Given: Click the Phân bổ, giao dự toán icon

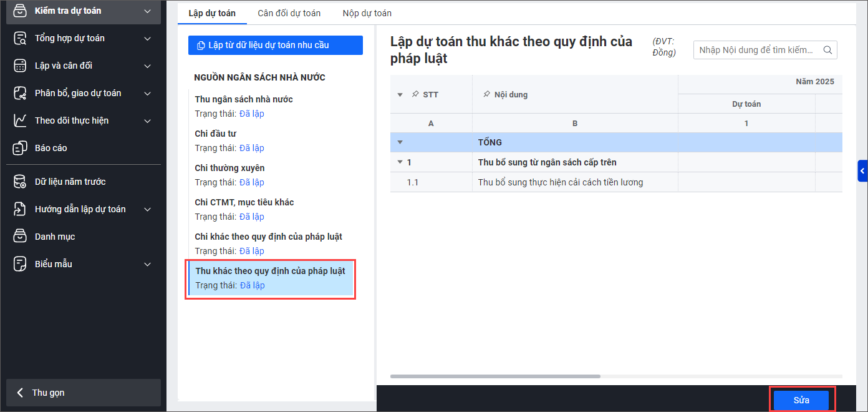Looking at the screenshot, I should pyautogui.click(x=21, y=93).
